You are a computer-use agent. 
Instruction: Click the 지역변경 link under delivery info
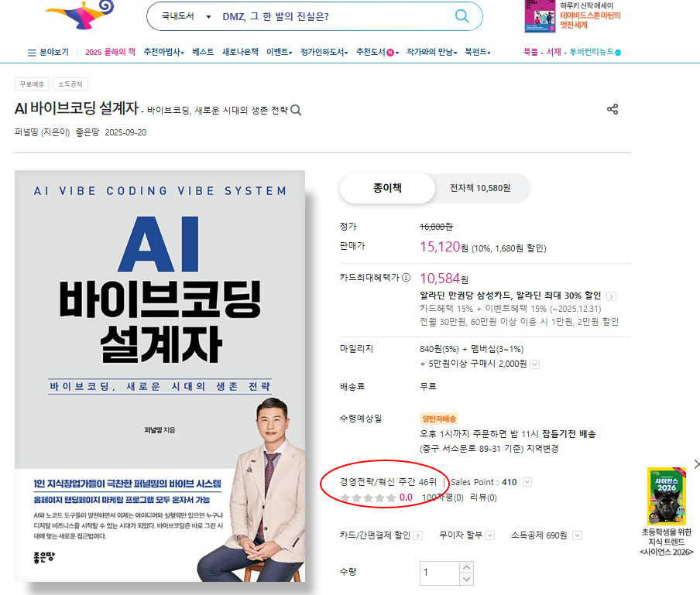tap(542, 449)
